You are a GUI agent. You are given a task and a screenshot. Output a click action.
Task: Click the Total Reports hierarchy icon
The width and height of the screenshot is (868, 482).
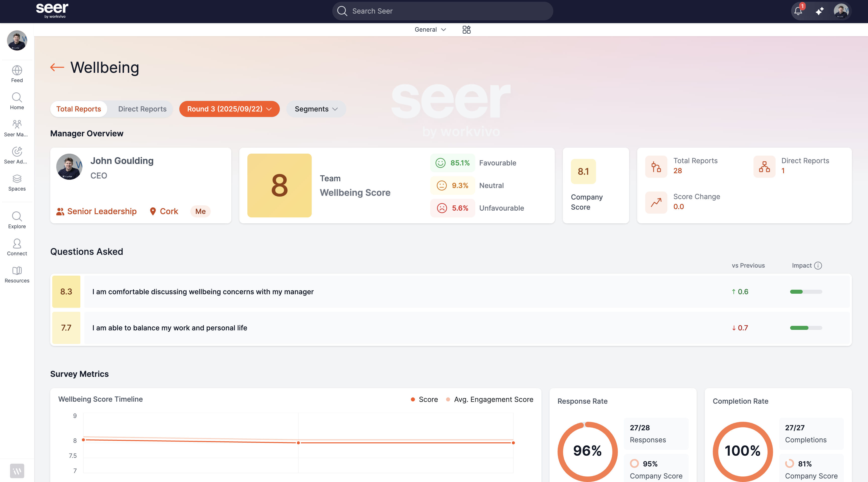[656, 166]
